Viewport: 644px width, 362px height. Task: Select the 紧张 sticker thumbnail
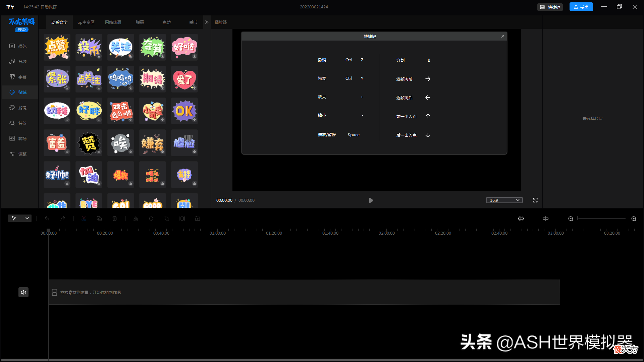click(x=57, y=79)
